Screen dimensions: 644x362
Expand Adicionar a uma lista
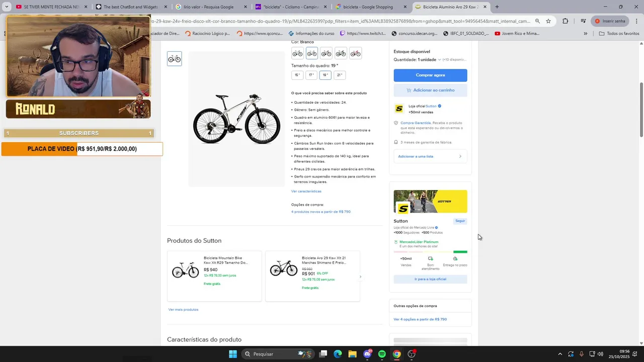click(x=430, y=156)
